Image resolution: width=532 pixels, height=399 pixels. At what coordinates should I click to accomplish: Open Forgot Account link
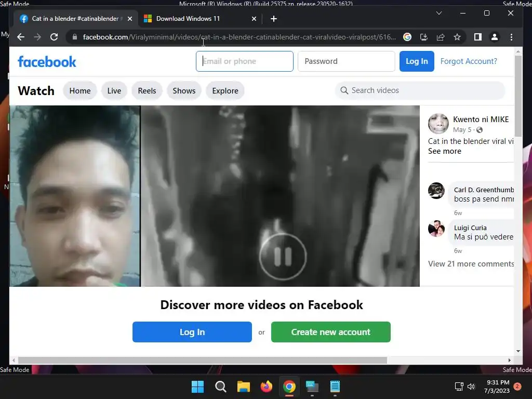coord(469,61)
